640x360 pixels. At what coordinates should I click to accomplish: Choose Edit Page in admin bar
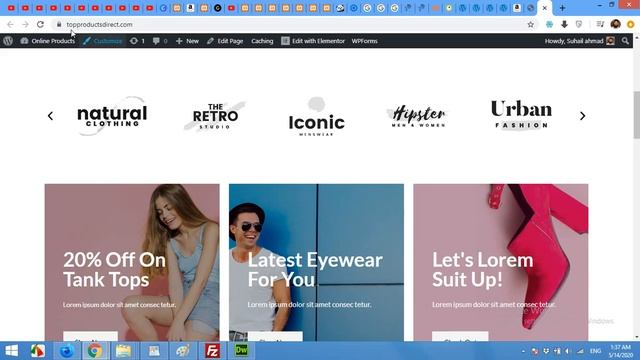225,41
